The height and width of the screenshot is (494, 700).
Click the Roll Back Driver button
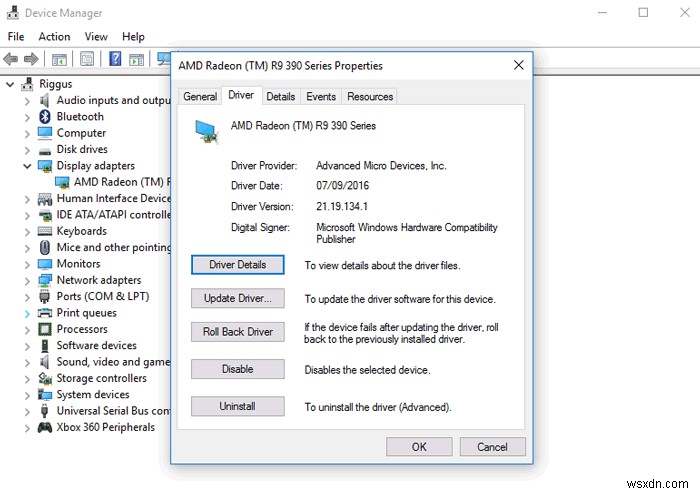coord(238,332)
